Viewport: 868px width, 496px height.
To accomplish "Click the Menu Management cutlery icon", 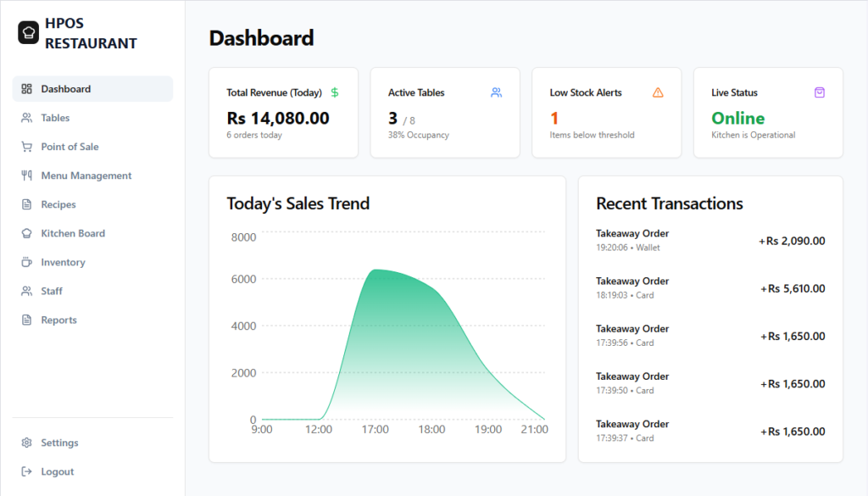I will click(26, 176).
